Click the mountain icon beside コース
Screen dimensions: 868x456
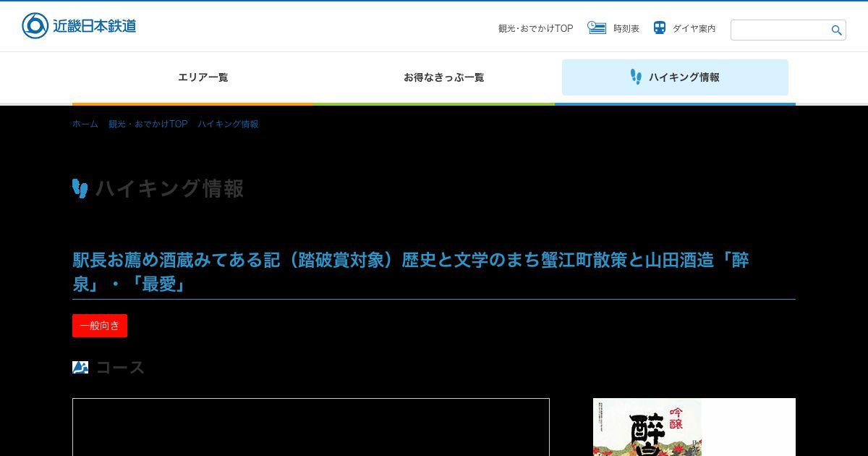(x=80, y=367)
